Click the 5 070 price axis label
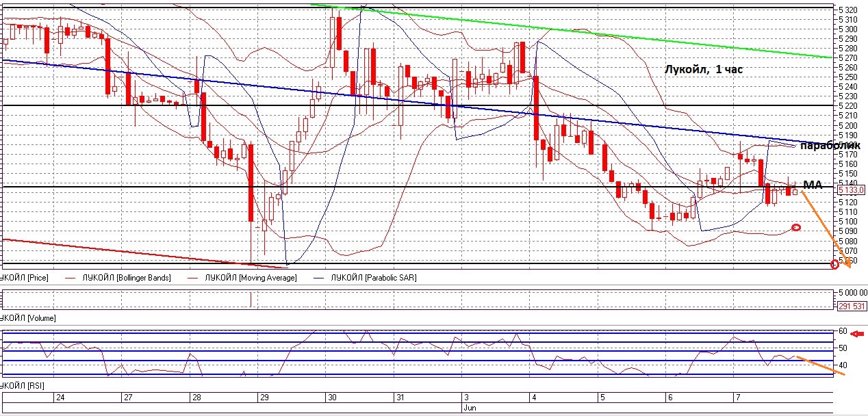Screen dimensions: 868x416 [847, 250]
